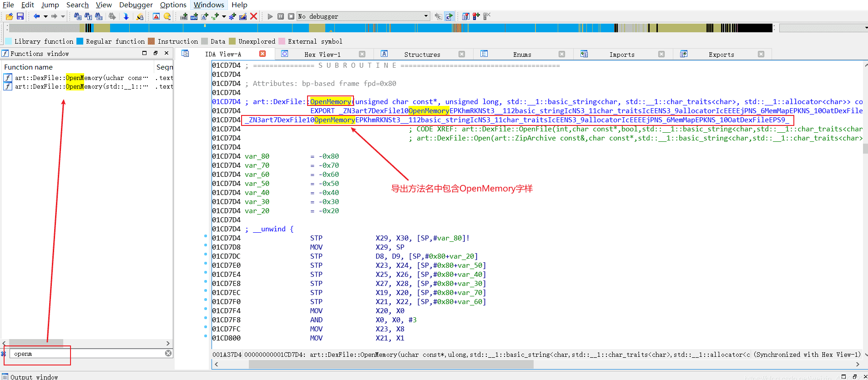Click the blue down arrow jump icon

[x=126, y=16]
